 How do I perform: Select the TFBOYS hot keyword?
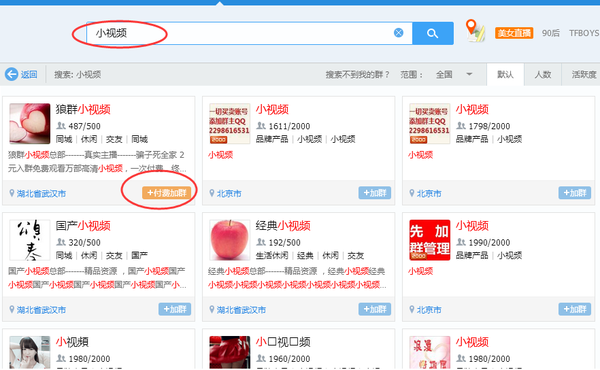pyautogui.click(x=584, y=33)
